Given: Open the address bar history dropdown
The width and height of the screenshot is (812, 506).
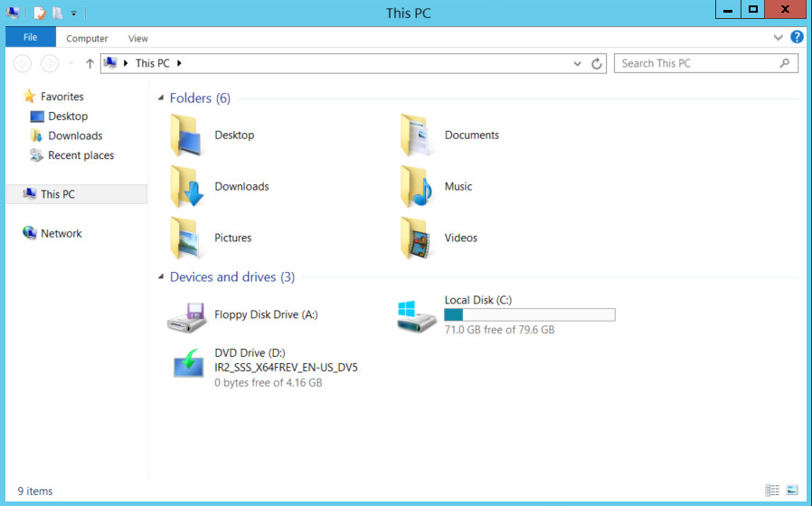Looking at the screenshot, I should point(579,64).
